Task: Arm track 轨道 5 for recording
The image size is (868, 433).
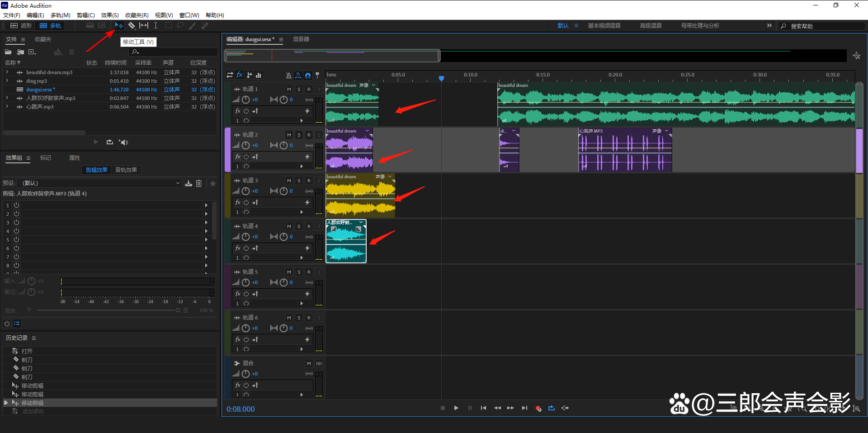Action: (309, 272)
